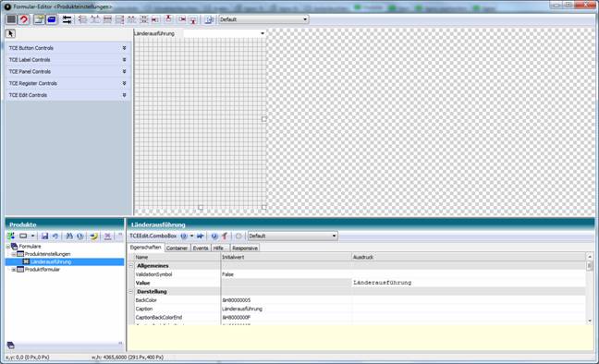The height and width of the screenshot is (364, 599).
Task: Click the properties grid vertical scrollbar
Action: tap(590, 290)
